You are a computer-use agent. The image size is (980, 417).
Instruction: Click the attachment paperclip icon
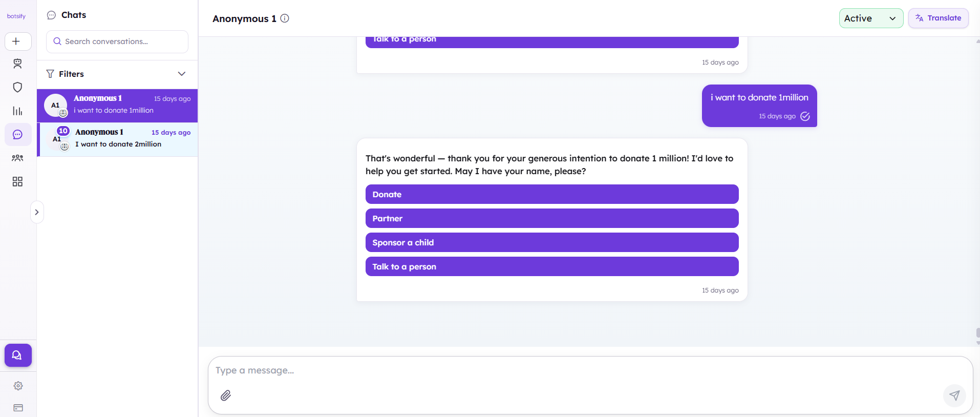[226, 395]
